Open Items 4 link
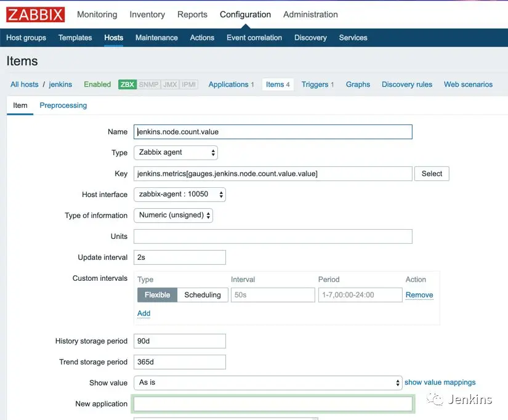508x420 pixels. [278, 84]
